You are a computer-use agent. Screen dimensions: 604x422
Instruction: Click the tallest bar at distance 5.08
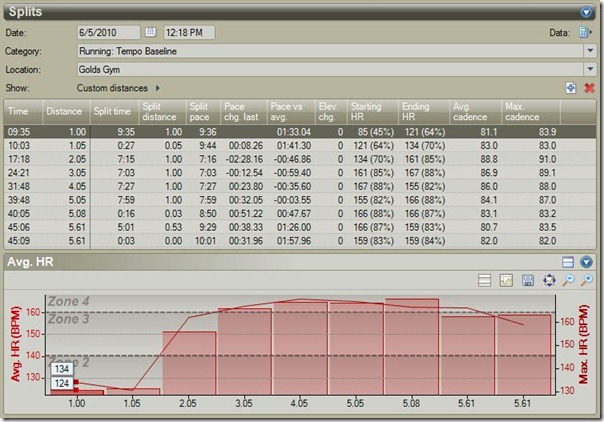[412, 345]
